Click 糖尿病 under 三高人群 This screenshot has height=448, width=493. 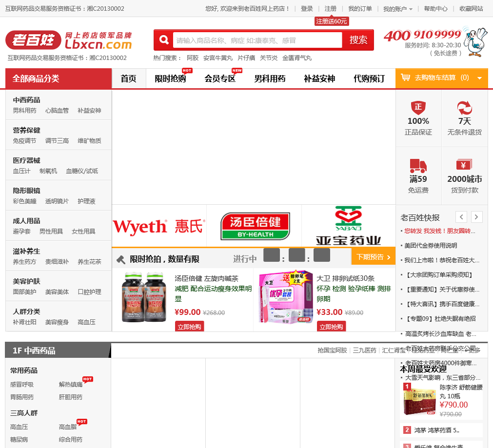(x=19, y=439)
